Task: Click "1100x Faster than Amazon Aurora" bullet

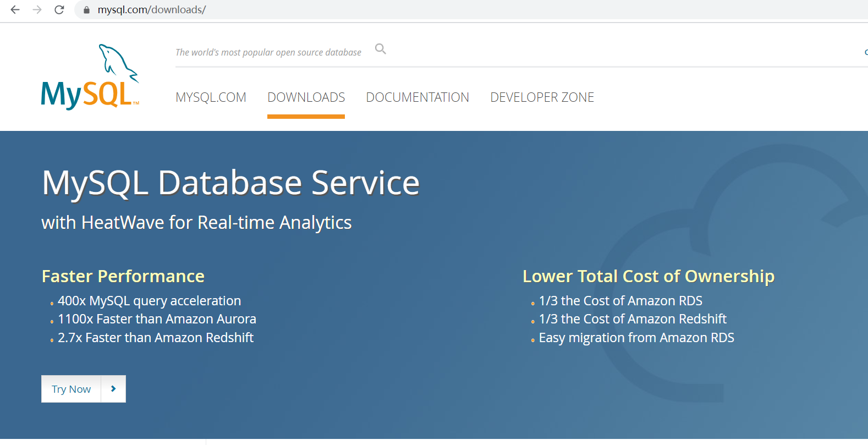Action: [157, 319]
